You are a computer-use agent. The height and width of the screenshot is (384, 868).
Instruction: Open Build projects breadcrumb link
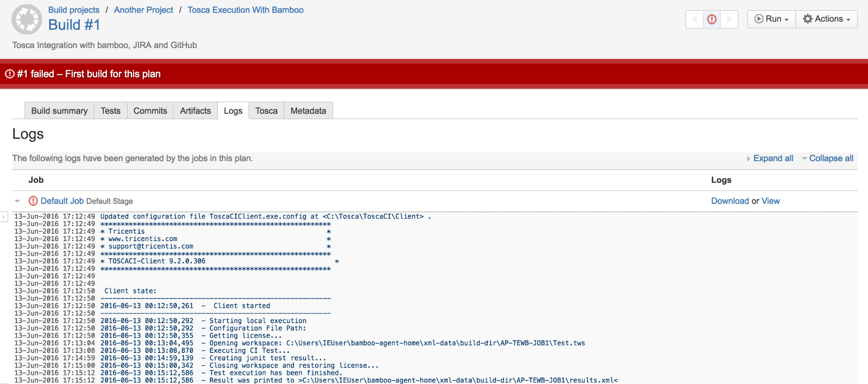pos(74,10)
